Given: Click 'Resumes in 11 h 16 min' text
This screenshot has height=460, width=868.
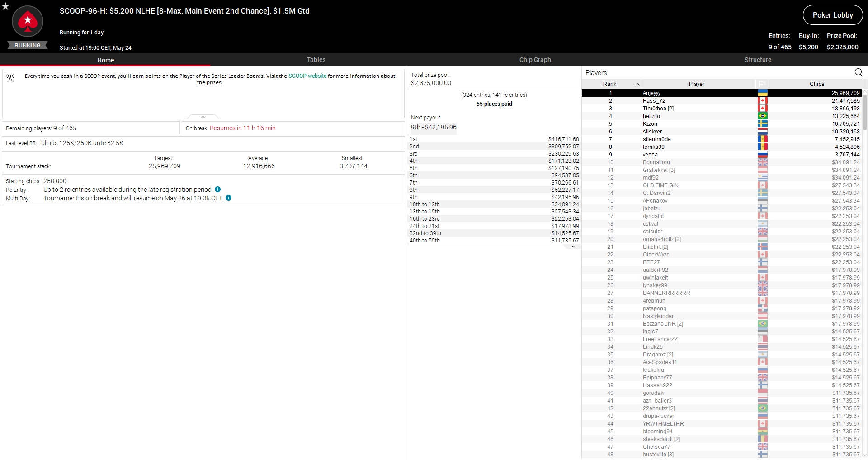Looking at the screenshot, I should tap(242, 128).
